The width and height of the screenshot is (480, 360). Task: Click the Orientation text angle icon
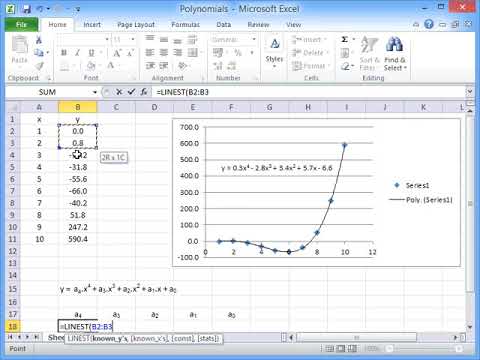182,66
